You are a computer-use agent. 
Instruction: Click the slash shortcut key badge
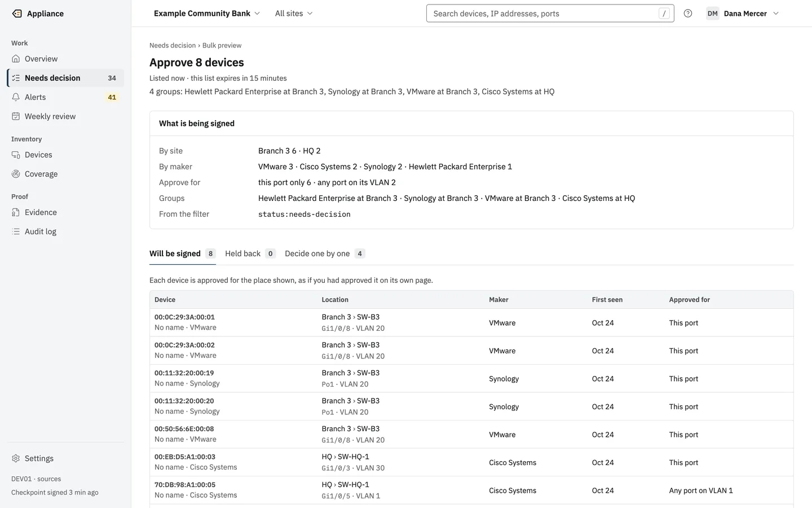coord(664,14)
